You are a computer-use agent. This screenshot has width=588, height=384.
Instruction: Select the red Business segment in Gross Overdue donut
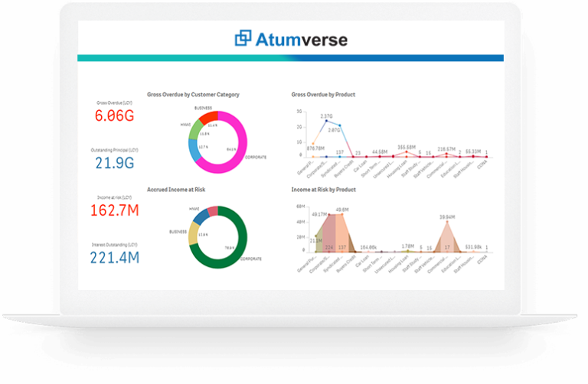pos(208,116)
